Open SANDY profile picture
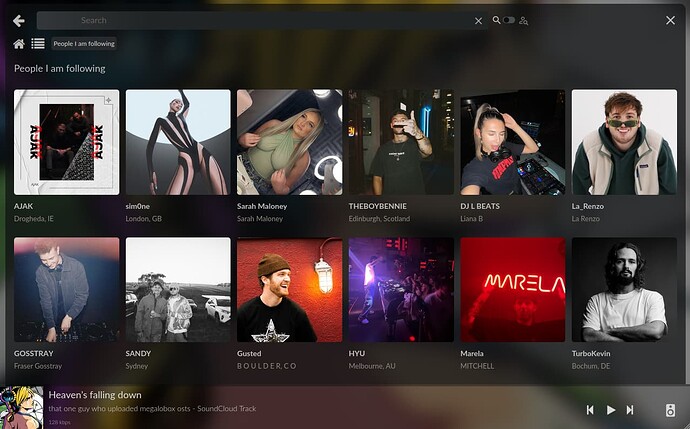 [178, 290]
